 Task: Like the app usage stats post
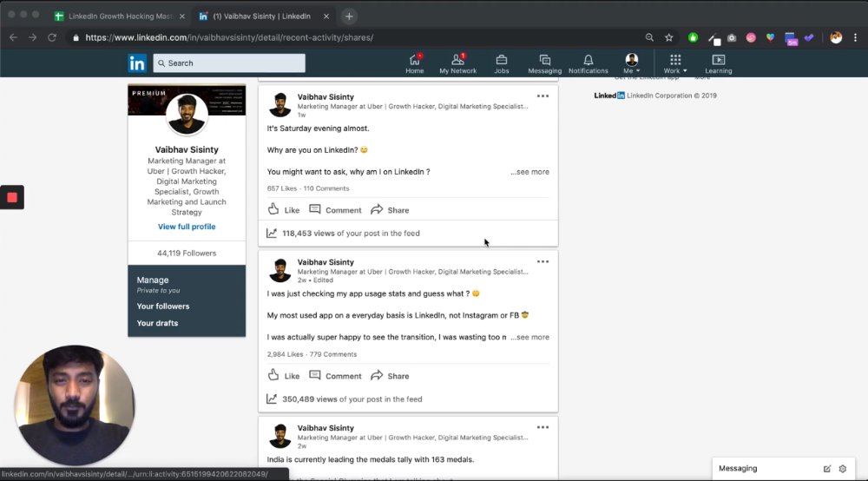(x=284, y=375)
